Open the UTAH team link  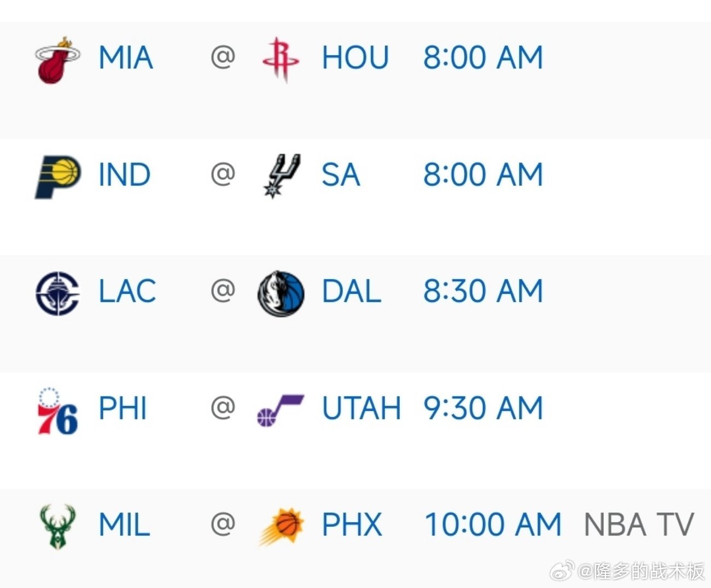point(361,409)
